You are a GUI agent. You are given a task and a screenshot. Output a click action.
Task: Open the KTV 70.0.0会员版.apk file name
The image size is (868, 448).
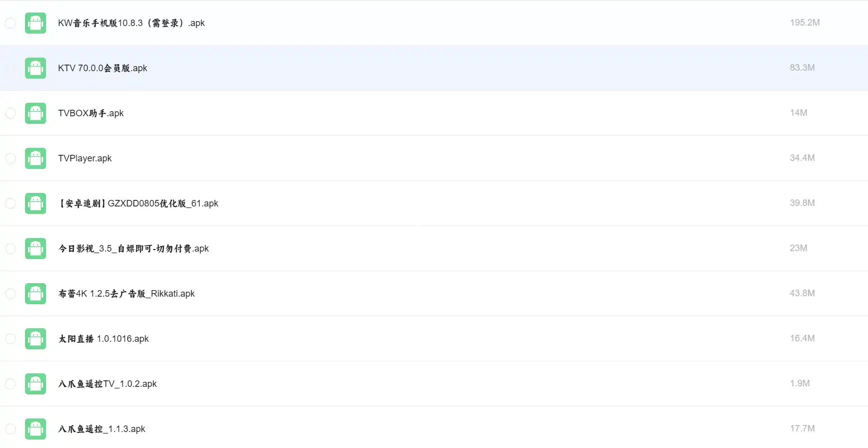click(x=103, y=68)
